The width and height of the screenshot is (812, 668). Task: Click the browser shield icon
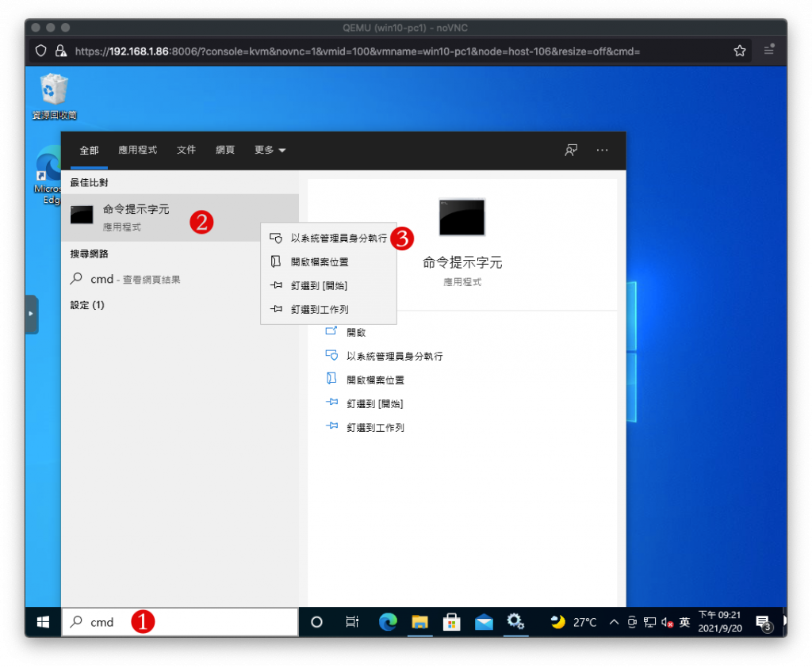tap(41, 51)
